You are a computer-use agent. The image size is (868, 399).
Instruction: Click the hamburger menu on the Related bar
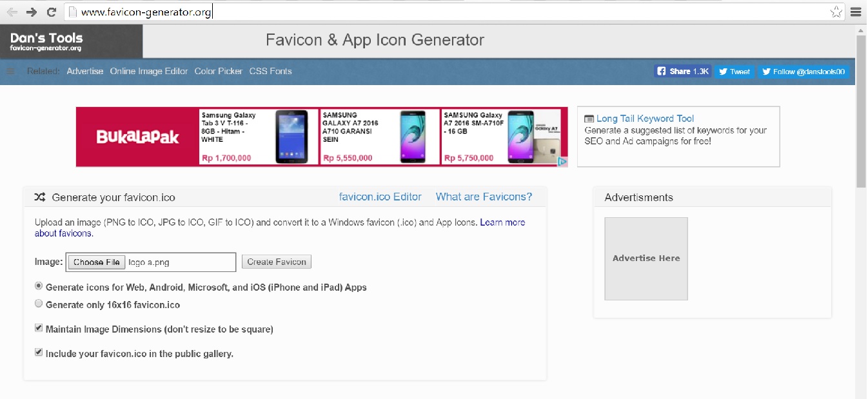tap(9, 71)
